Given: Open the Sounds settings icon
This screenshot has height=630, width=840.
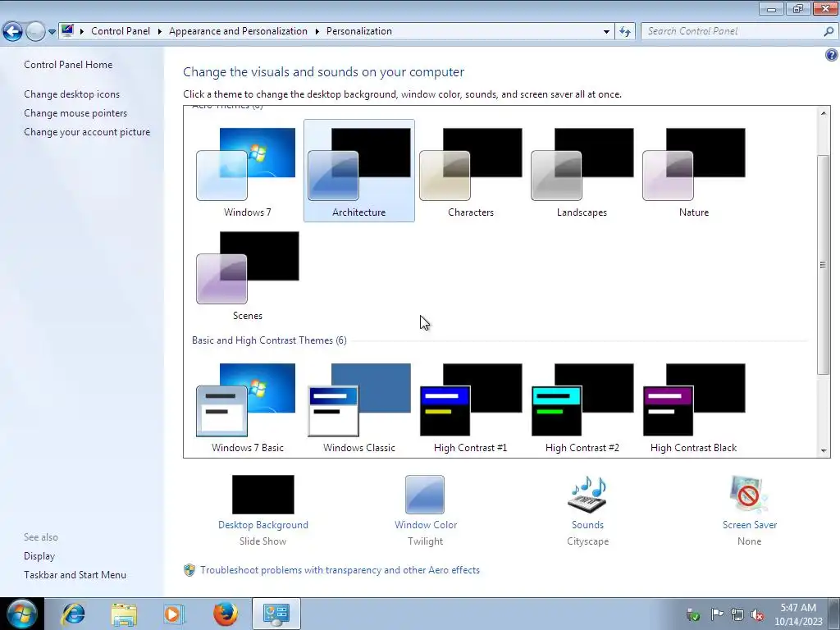Looking at the screenshot, I should pos(587,495).
